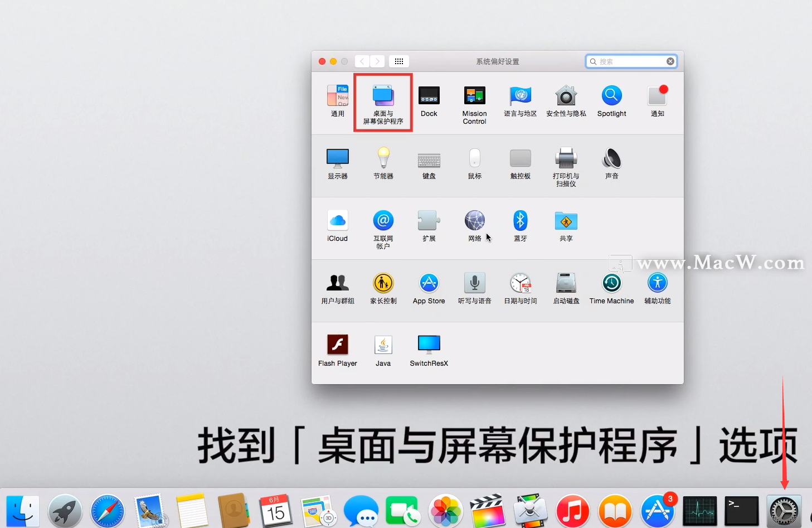Open Photos app in the Dock

coord(446,511)
